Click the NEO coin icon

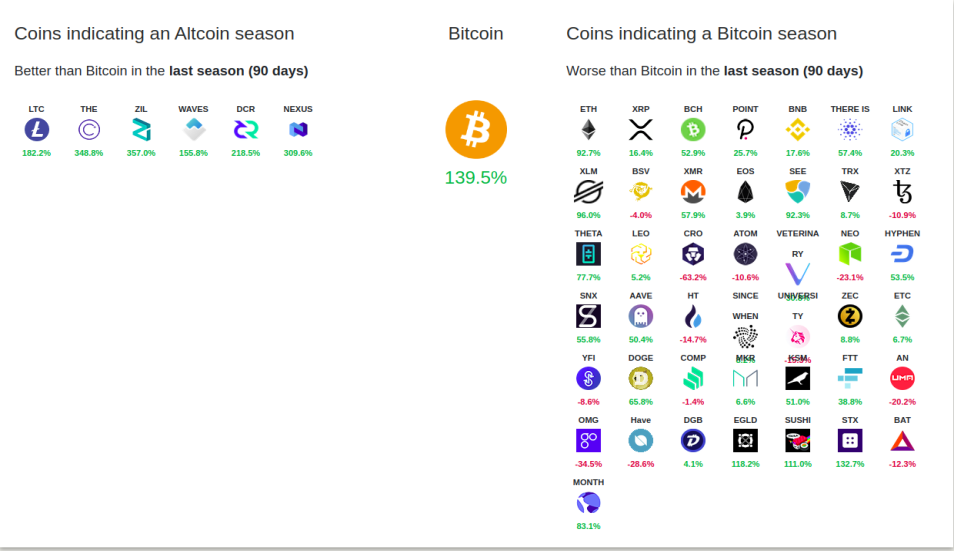coord(850,254)
